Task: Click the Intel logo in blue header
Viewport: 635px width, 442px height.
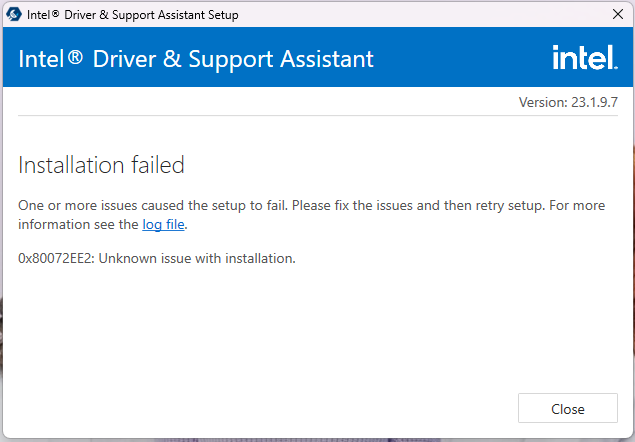Action: click(584, 58)
